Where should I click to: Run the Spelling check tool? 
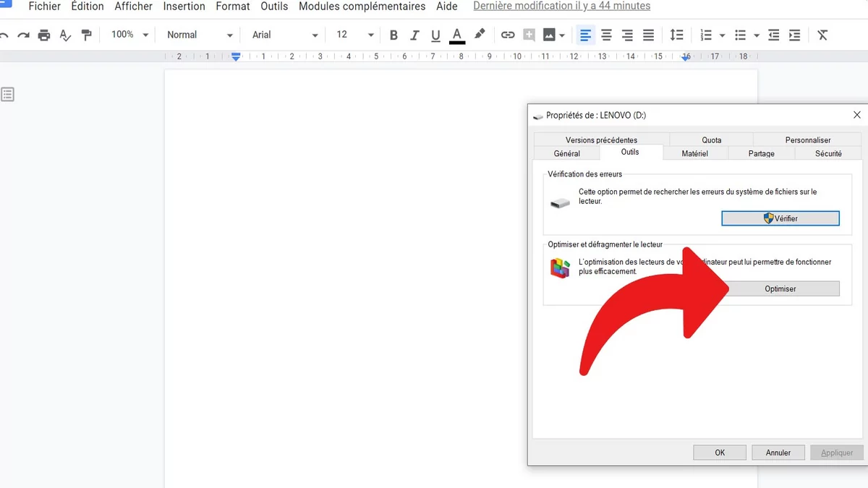point(65,34)
